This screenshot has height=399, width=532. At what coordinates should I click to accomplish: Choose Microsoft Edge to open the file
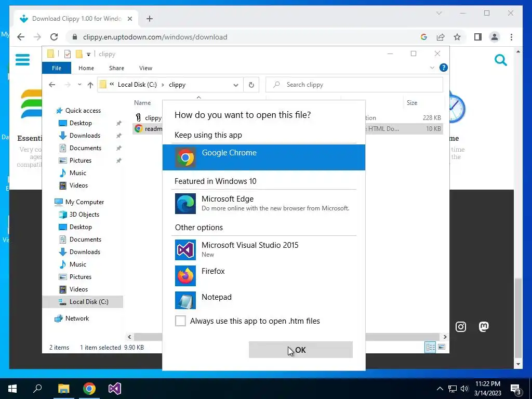[x=263, y=204]
